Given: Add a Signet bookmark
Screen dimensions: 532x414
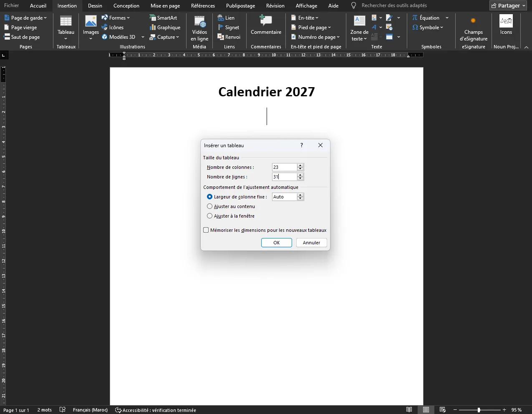Looking at the screenshot, I should (x=229, y=28).
